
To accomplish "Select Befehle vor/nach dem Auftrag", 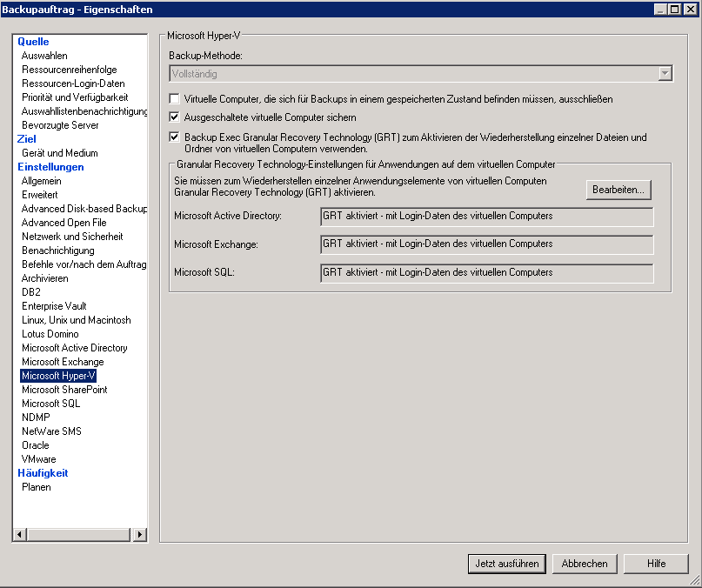I will 84,264.
